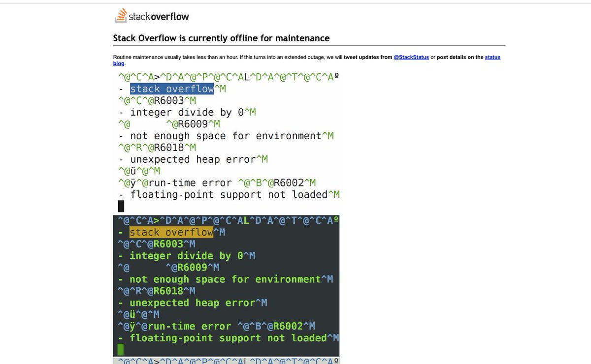
Task: Click 'integer divide by 0' in light terminal image
Action: click(x=187, y=113)
